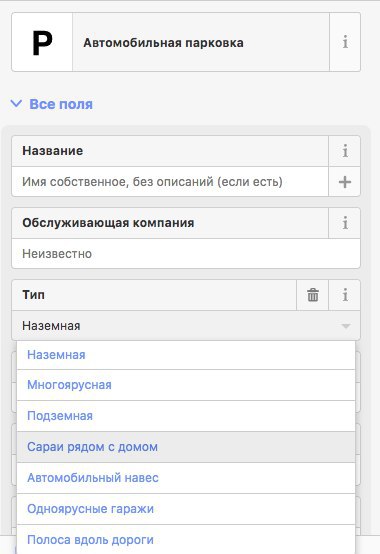Click the Название input field
This screenshot has width=380, height=554.
point(170,182)
